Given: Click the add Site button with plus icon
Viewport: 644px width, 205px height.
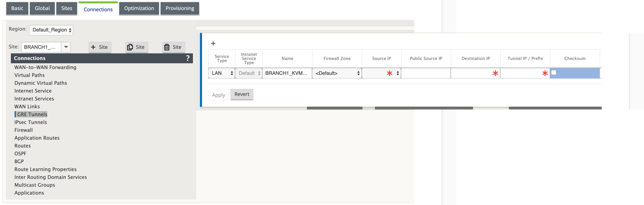Looking at the screenshot, I should pyautogui.click(x=100, y=47).
